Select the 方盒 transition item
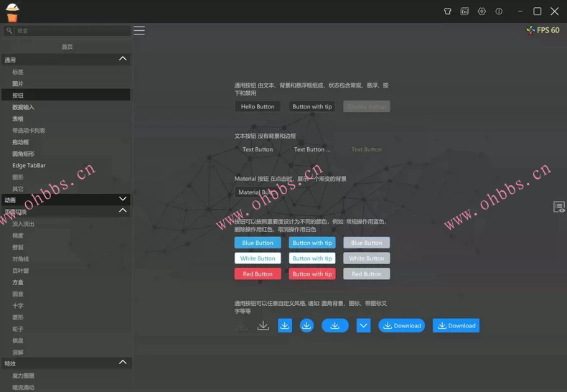 [x=66, y=282]
